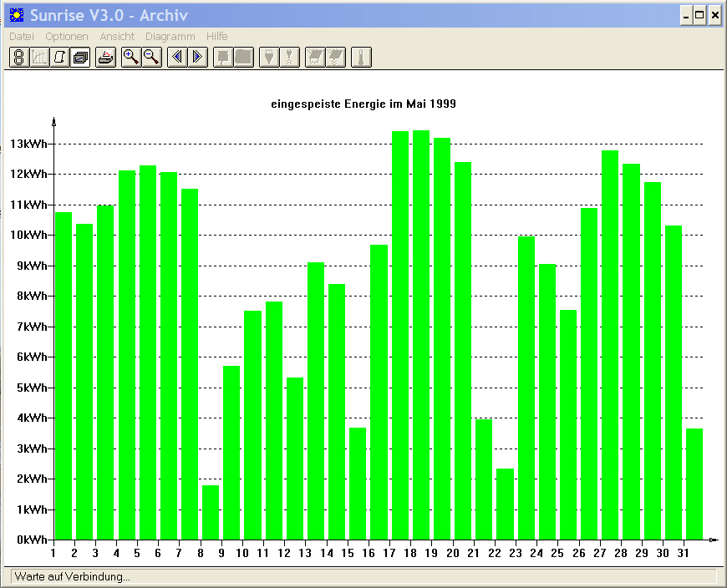Select the bar for day 25
The height and width of the screenshot is (588, 727).
point(568,425)
